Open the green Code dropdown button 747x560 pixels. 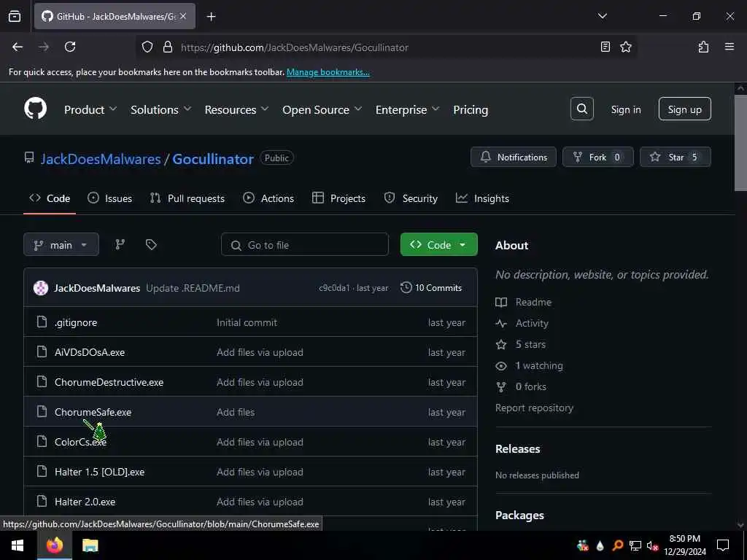438,244
